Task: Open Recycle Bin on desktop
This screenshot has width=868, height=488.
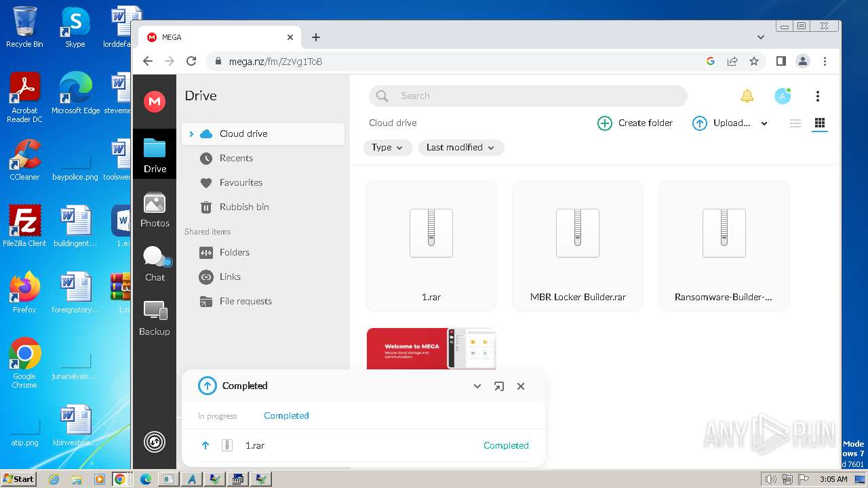Action: tap(24, 27)
